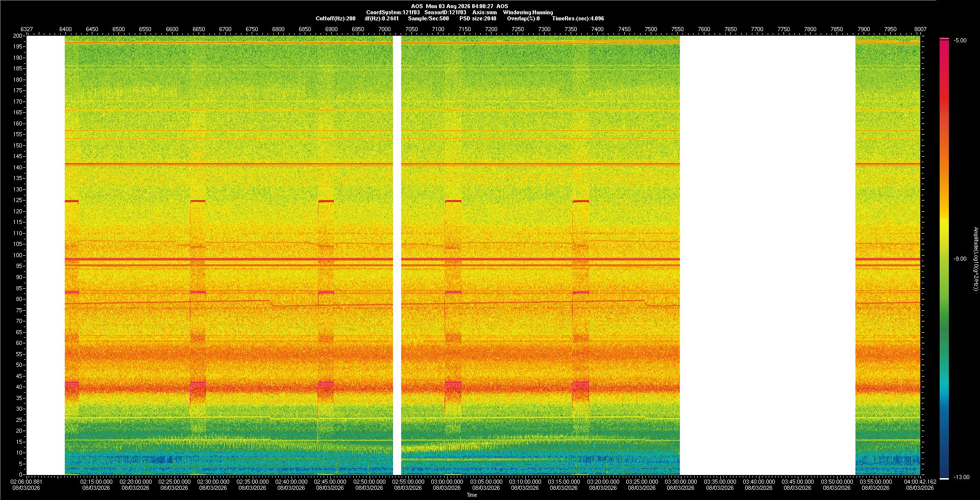Click the 200 Hz top frequency label

point(18,36)
